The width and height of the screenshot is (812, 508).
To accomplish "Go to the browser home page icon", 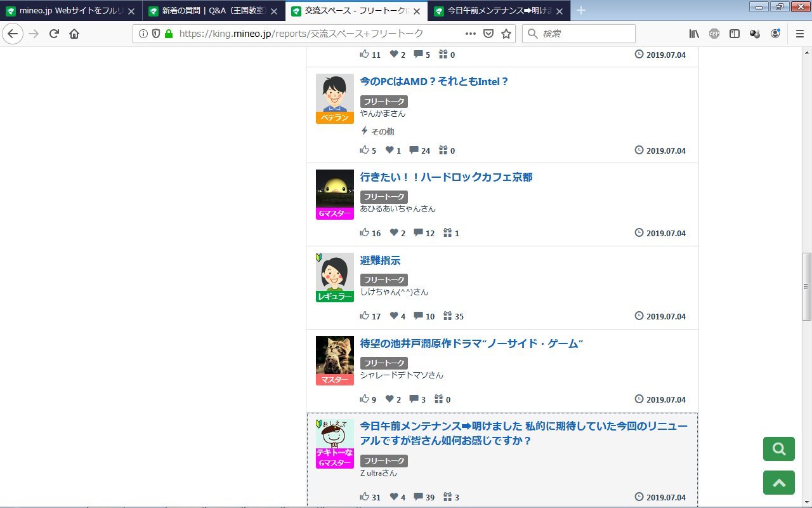I will tap(74, 34).
